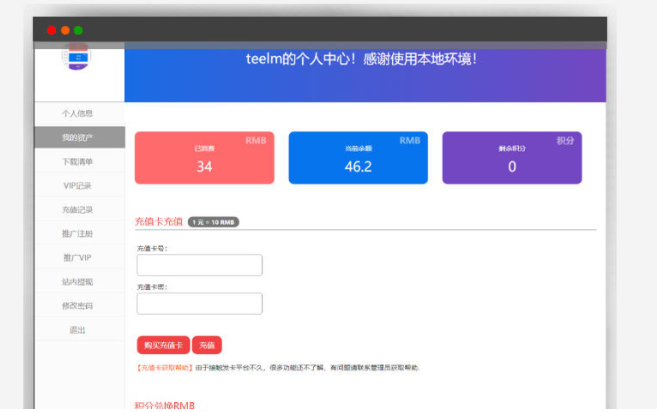Click the orange minimize window dot
The image size is (657, 412).
click(x=65, y=30)
